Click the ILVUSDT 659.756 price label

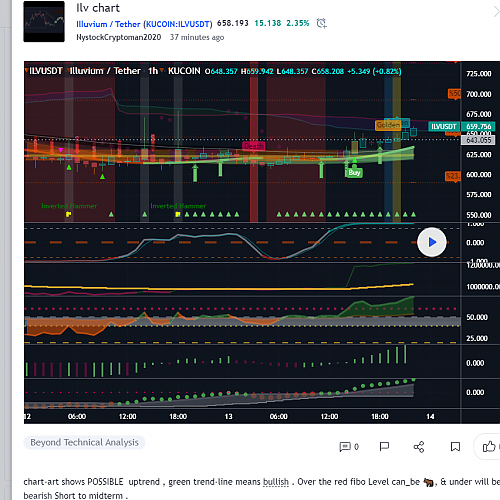click(x=461, y=126)
